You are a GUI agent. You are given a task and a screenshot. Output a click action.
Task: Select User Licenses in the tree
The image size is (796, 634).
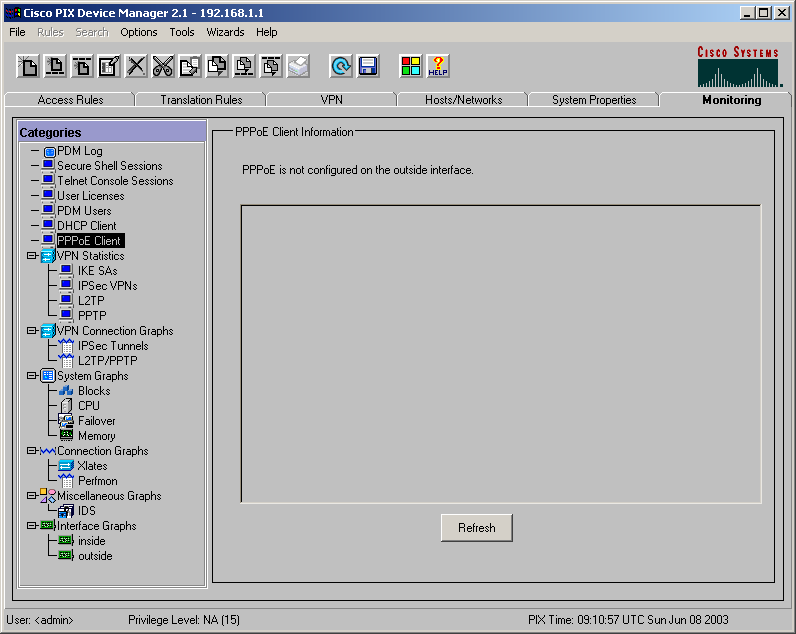pyautogui.click(x=90, y=196)
